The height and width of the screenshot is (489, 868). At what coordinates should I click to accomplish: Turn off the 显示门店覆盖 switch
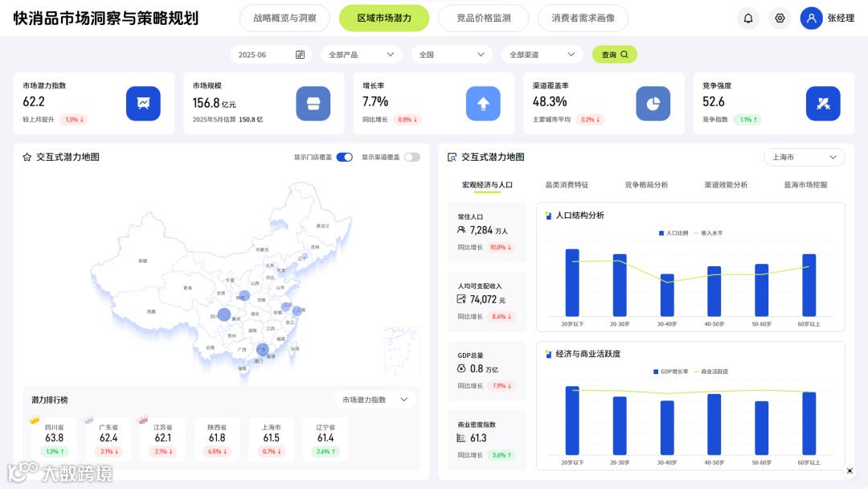[344, 158]
